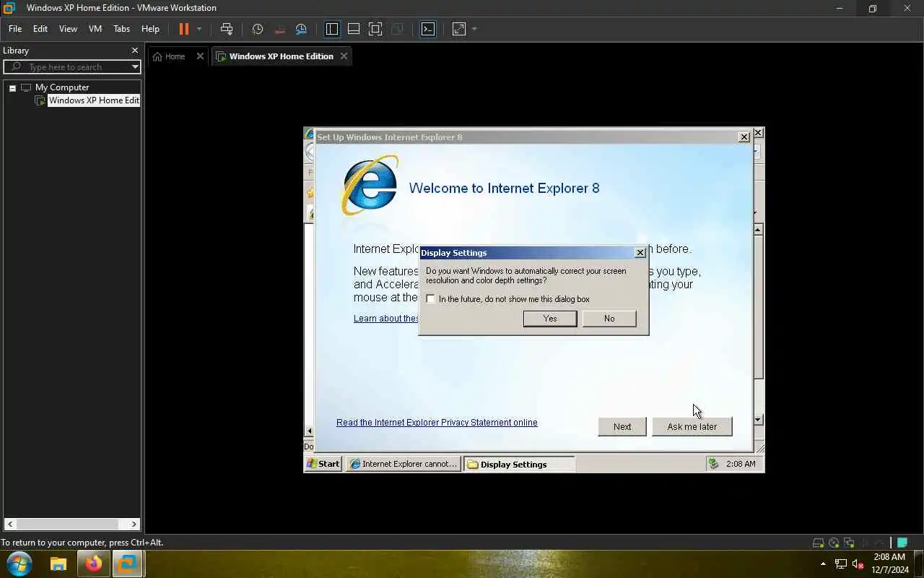
Task: Click No in Display Settings dialog
Action: click(x=609, y=319)
